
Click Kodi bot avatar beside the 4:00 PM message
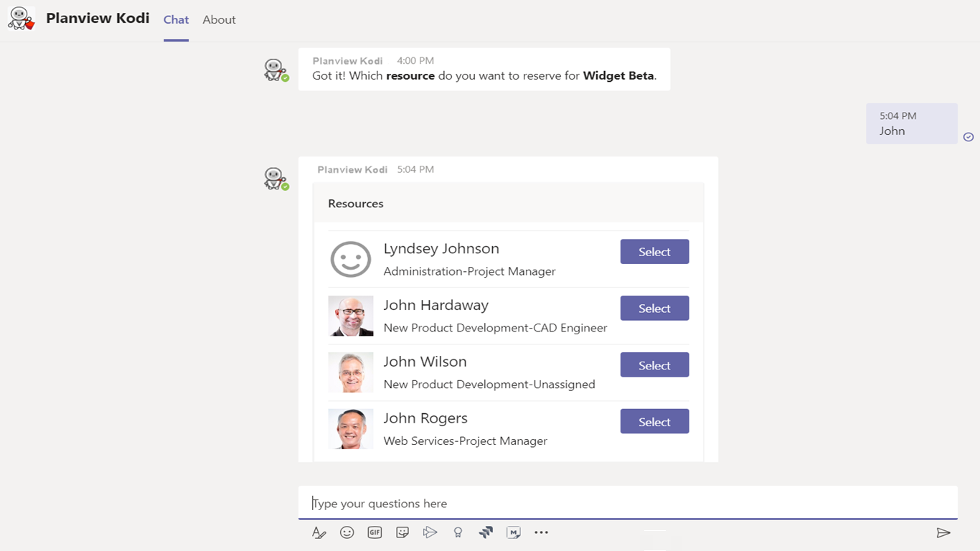pyautogui.click(x=275, y=70)
